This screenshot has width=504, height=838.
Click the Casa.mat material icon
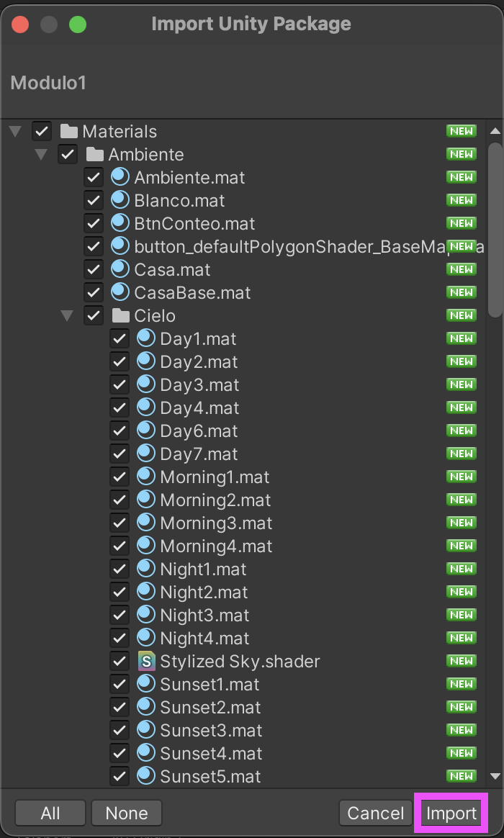[120, 269]
